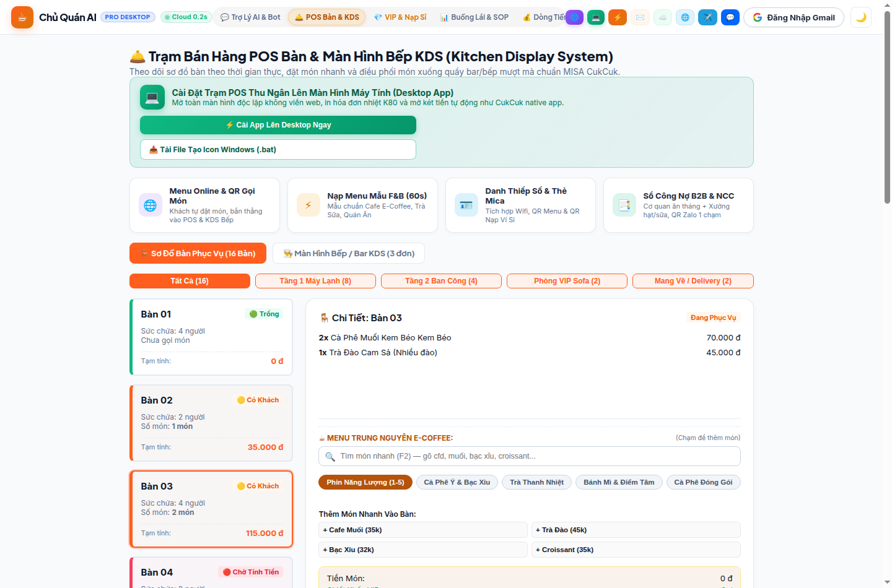The image size is (892, 588).
Task: Click the magnifier icon in menu search box
Action: (x=330, y=457)
